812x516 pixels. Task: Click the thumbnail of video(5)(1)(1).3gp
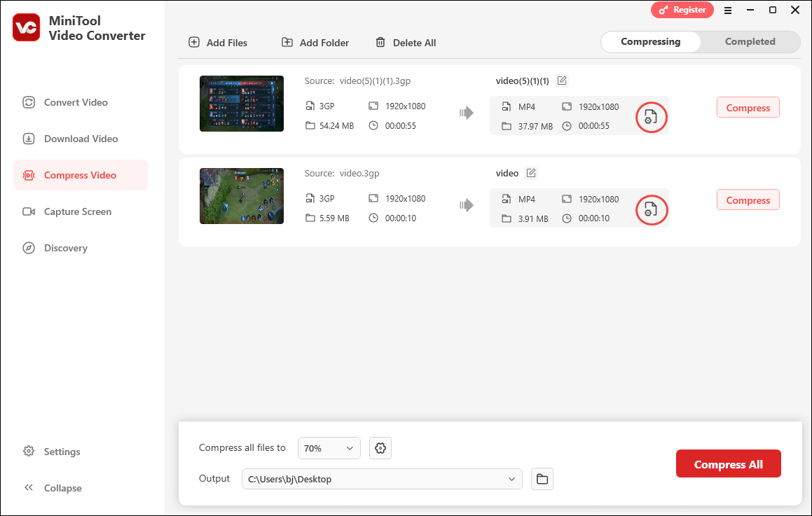[x=241, y=104]
